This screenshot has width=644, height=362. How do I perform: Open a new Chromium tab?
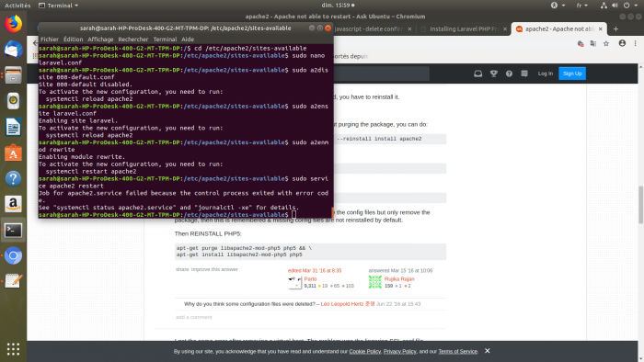click(x=615, y=28)
